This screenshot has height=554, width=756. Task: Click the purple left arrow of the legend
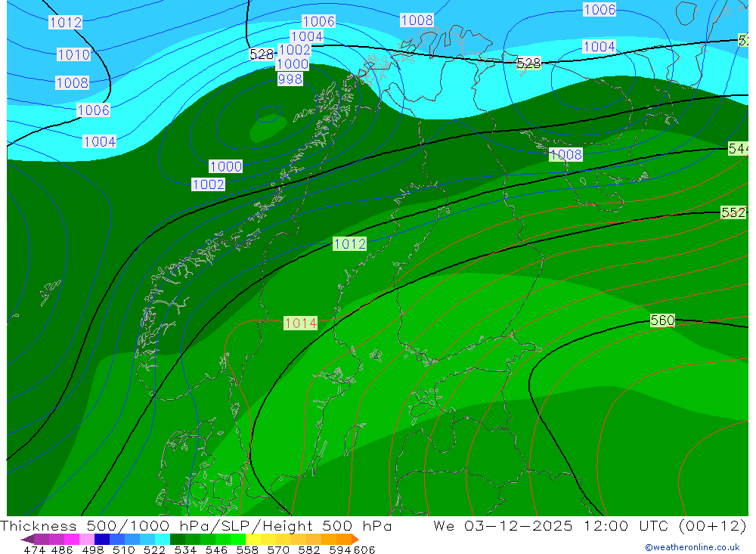27,540
